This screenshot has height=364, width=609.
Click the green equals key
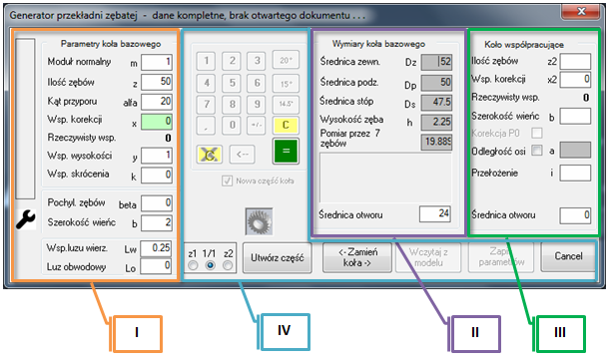pyautogui.click(x=286, y=151)
